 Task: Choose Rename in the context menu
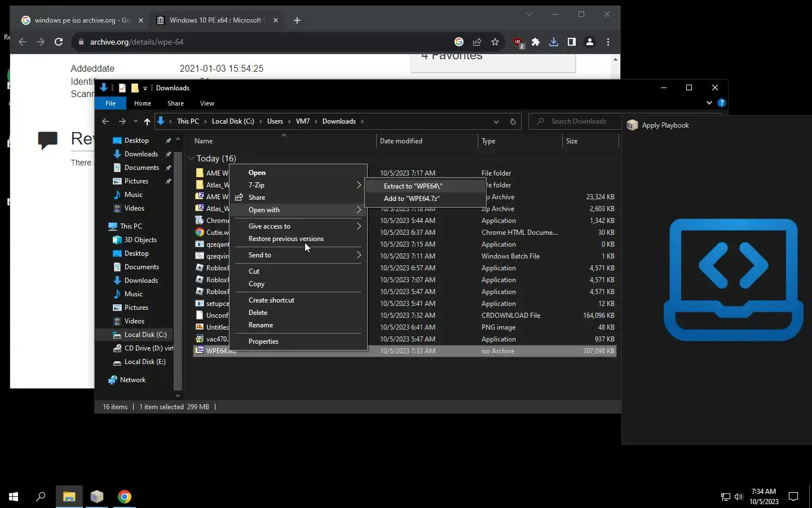(298, 325)
